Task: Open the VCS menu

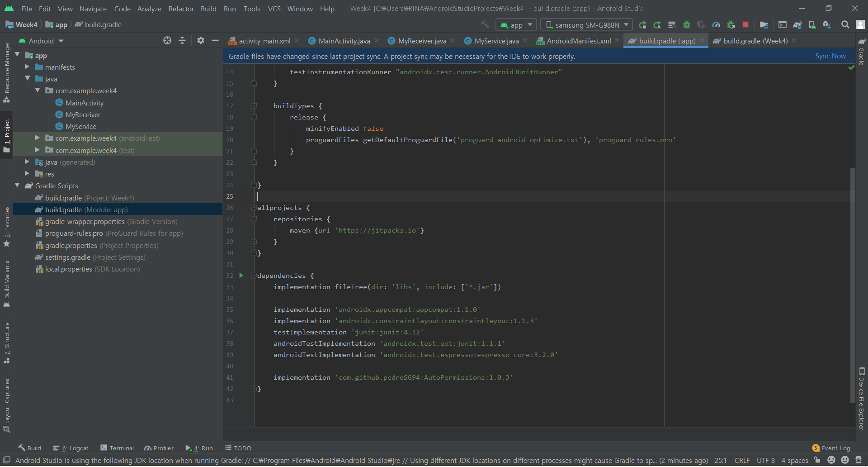Action: coord(274,9)
